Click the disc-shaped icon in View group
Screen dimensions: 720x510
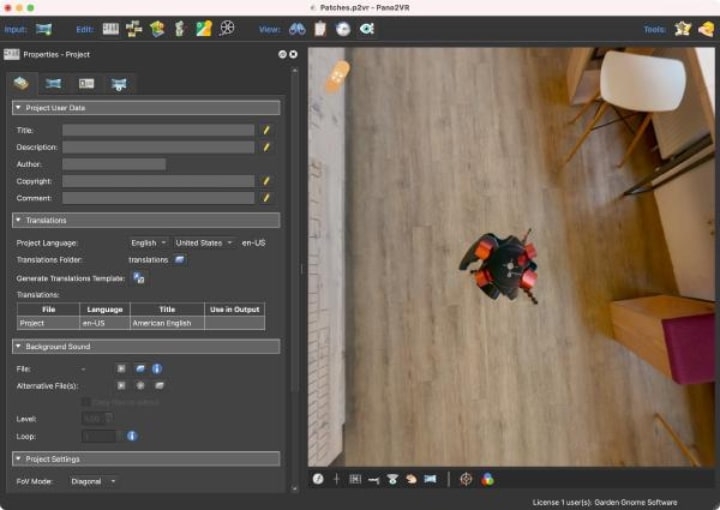[343, 29]
